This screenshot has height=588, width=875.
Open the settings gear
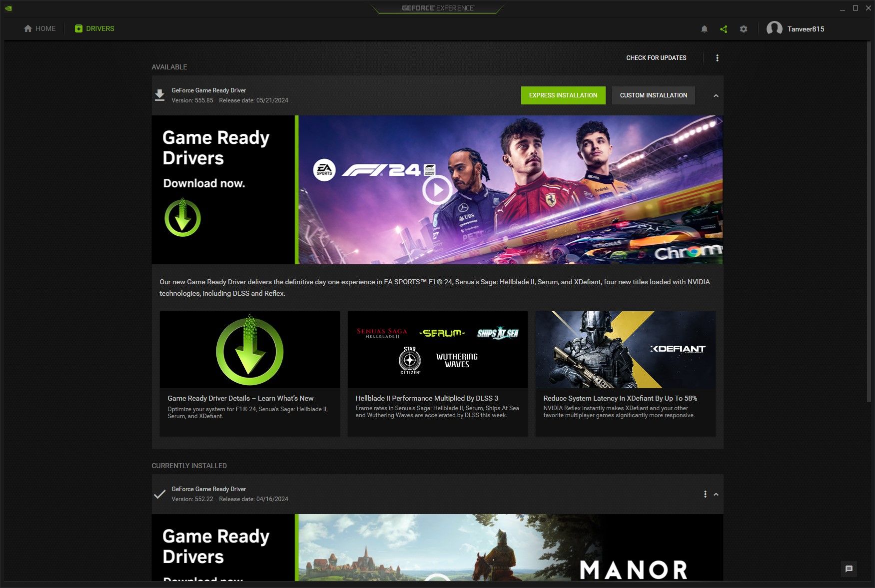point(744,29)
